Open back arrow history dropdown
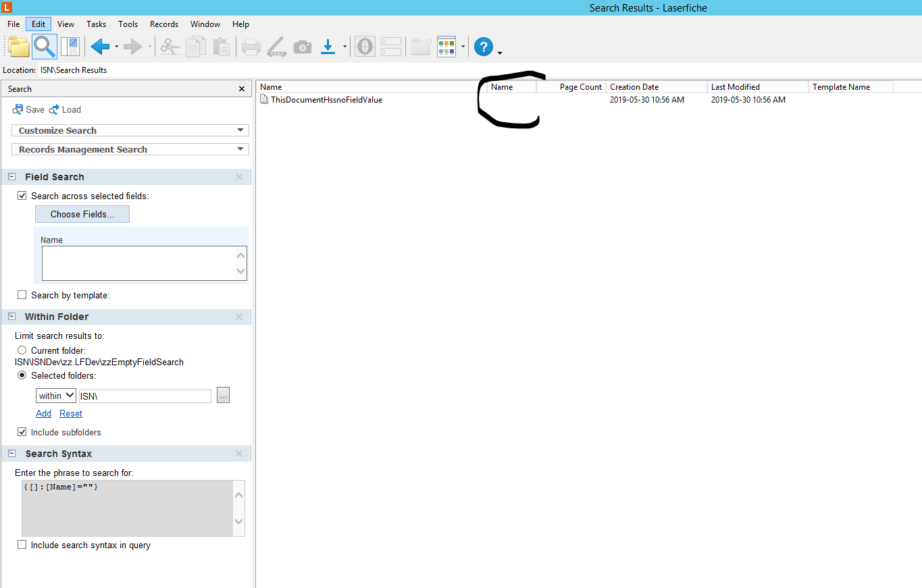922x588 pixels. (x=117, y=47)
